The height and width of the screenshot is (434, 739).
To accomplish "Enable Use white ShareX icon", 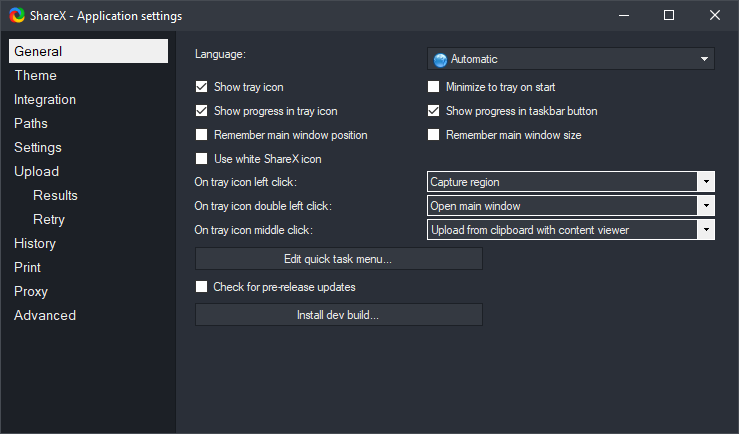I will click(202, 159).
